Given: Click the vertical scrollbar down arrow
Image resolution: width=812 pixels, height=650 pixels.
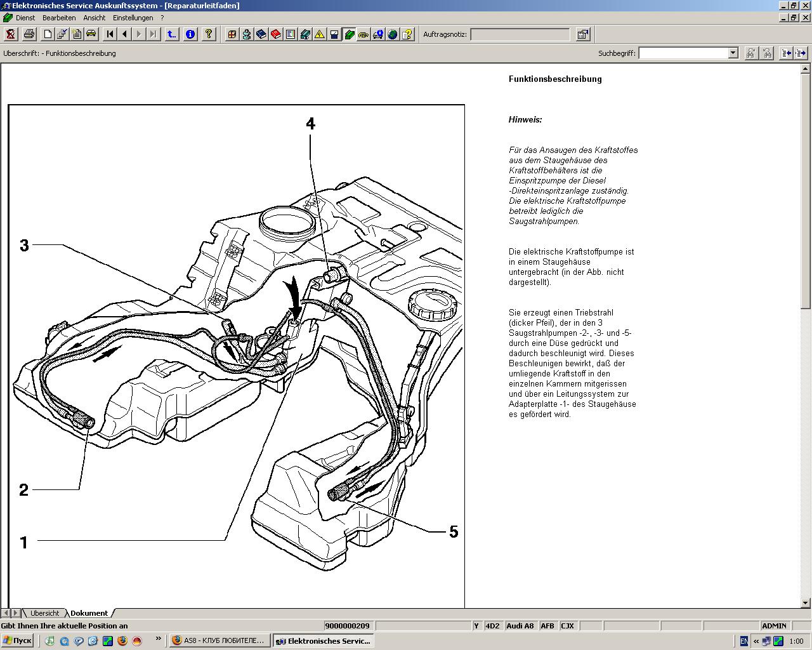Looking at the screenshot, I should [x=806, y=603].
